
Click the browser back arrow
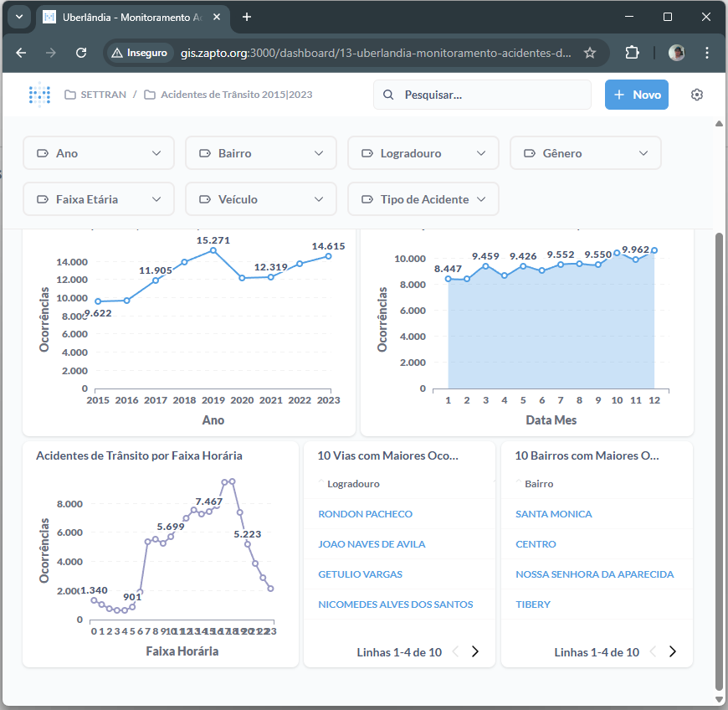(22, 53)
